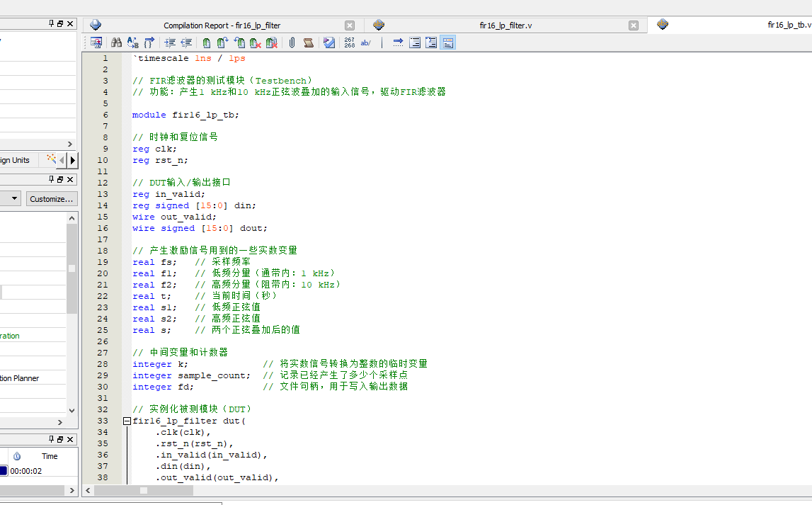The height and width of the screenshot is (505, 812).
Task: Pin the top left panel
Action: (51, 23)
